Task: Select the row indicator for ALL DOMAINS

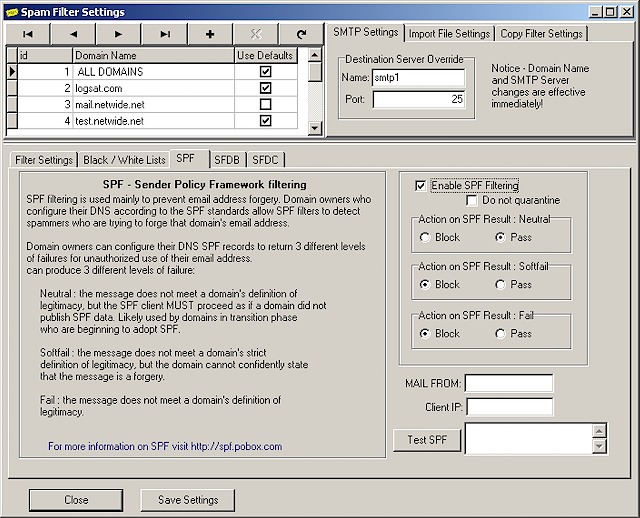Action: [12, 72]
